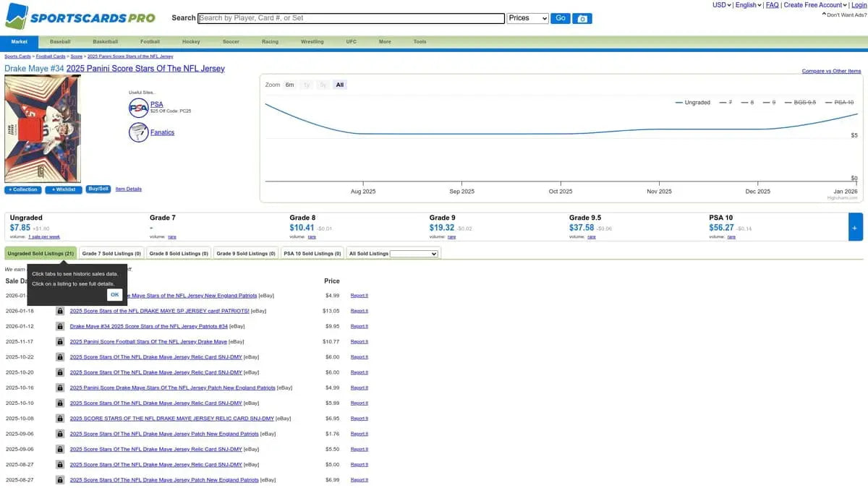Set chart zoom to All
868x488 pixels.
[340, 85]
